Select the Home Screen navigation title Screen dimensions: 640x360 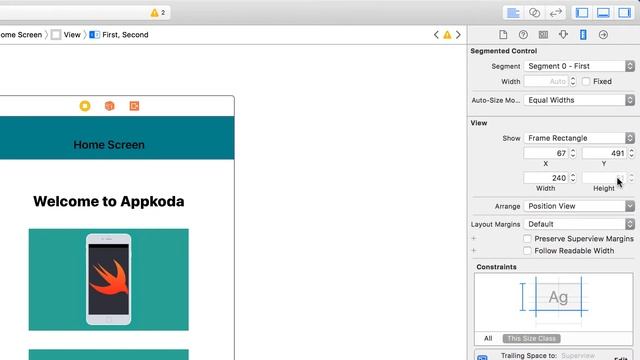109,144
